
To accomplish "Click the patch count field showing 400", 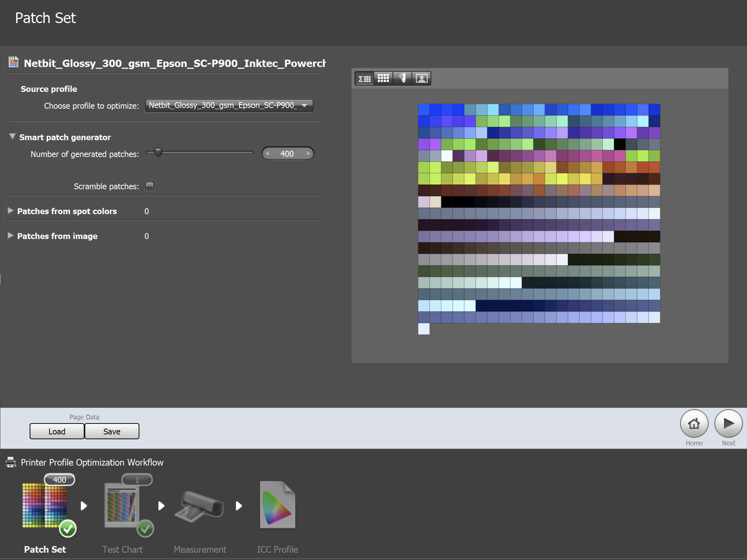I will point(287,154).
